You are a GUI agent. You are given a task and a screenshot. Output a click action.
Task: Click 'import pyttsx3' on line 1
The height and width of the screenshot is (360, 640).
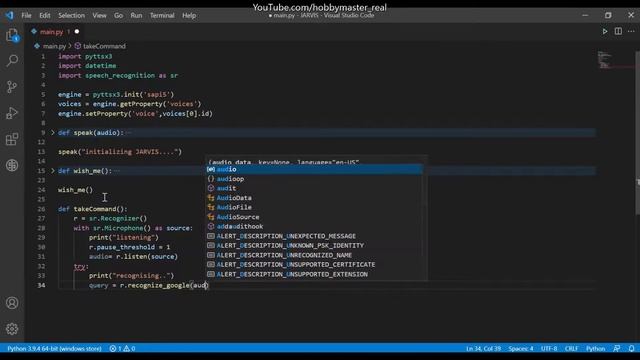[x=85, y=56]
